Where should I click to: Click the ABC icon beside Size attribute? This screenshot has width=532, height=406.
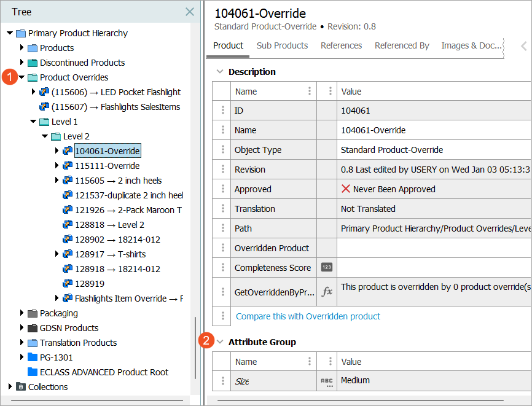[x=327, y=381]
